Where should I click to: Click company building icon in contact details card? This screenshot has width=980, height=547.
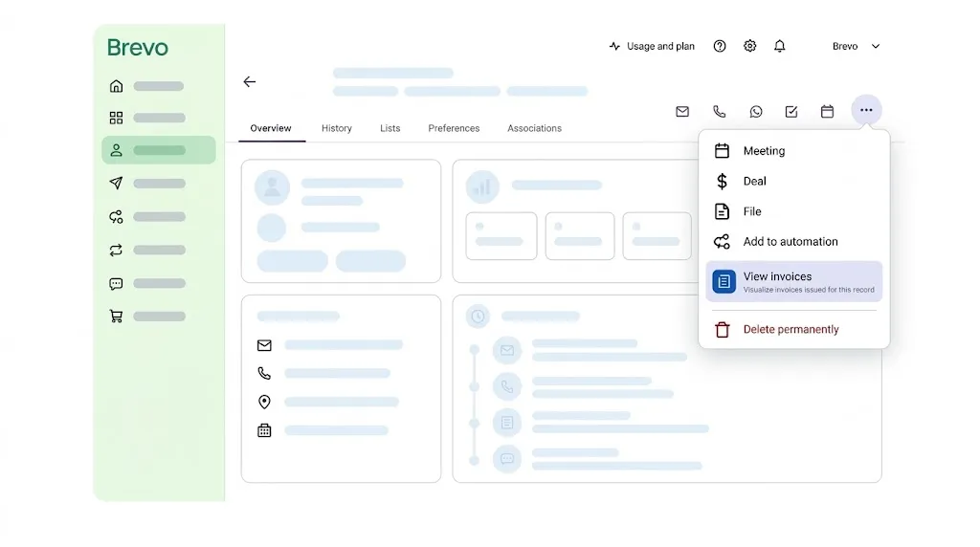pyautogui.click(x=264, y=430)
